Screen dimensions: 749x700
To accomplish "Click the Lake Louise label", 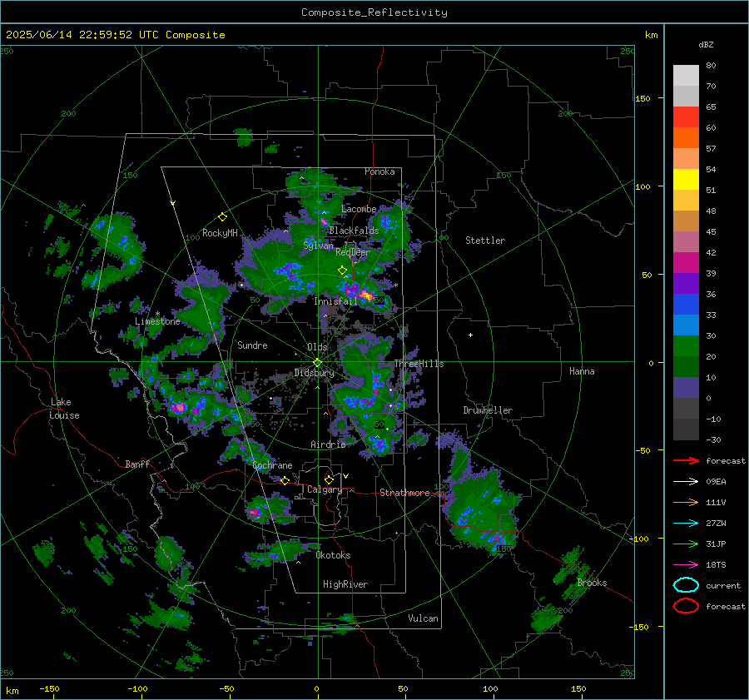I will pyautogui.click(x=65, y=409).
